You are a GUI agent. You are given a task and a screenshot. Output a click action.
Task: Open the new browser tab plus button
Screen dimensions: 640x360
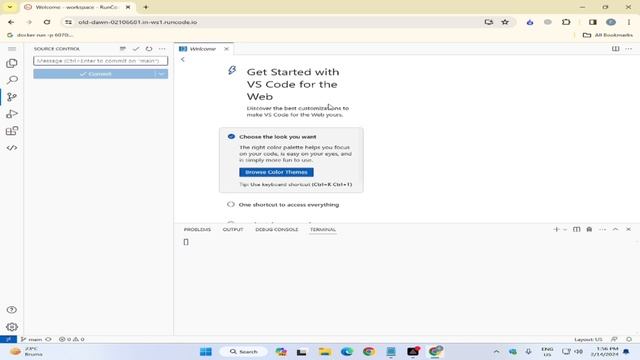pyautogui.click(x=146, y=7)
